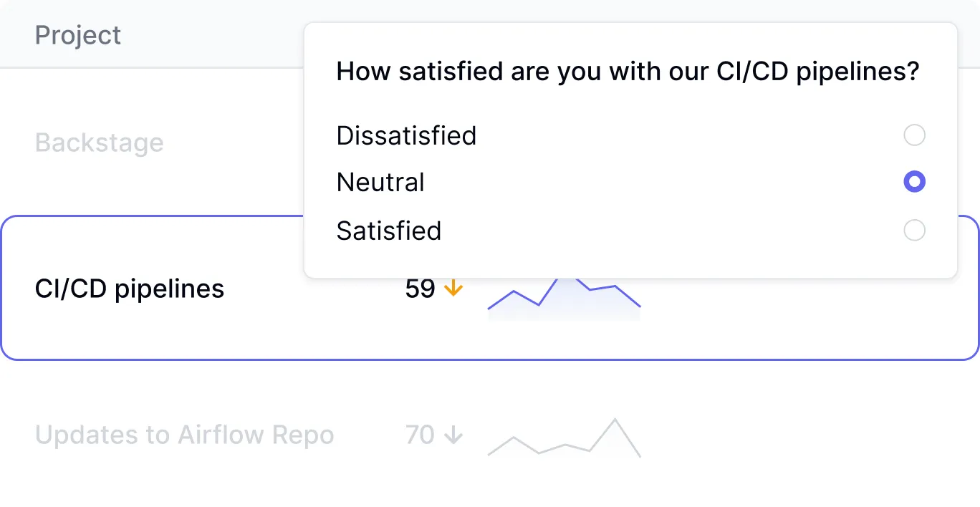Click the Dissatisfied option label
Screen dimensions: 980x507
click(406, 135)
